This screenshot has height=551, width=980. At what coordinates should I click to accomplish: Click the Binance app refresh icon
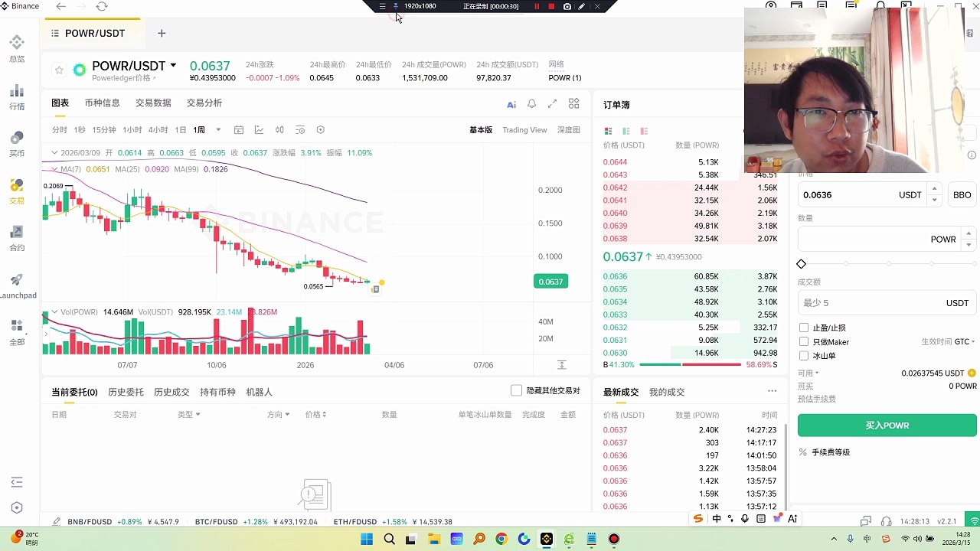(102, 6)
